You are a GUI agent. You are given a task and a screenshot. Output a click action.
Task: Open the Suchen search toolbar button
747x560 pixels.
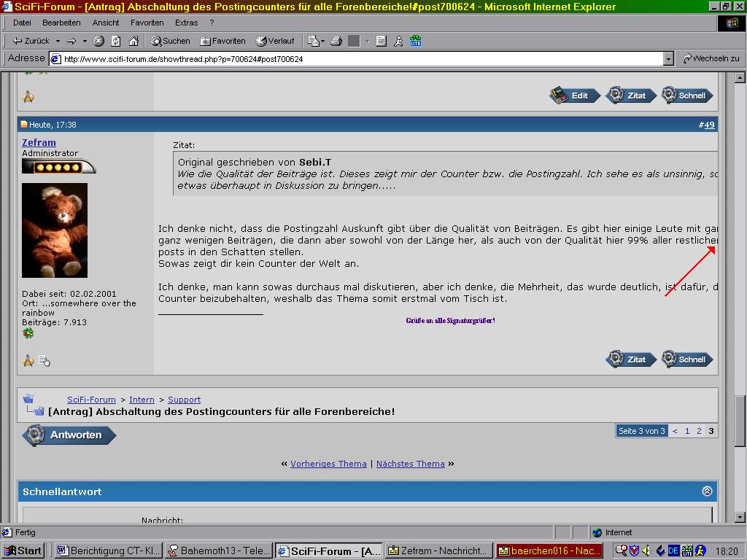point(170,41)
